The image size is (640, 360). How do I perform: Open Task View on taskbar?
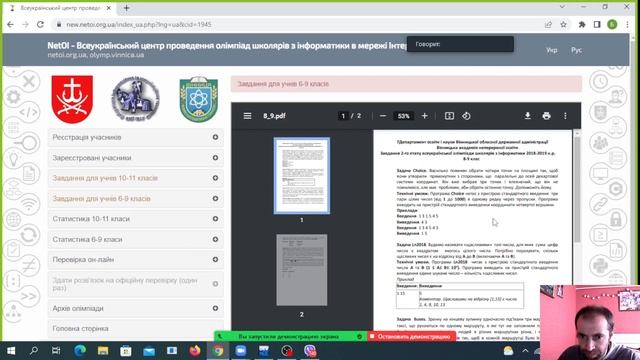coord(56,351)
